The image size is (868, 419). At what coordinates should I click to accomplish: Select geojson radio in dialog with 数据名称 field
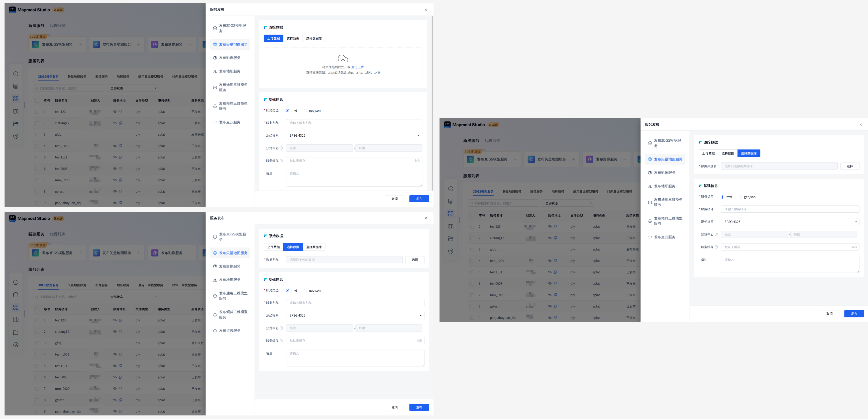[306, 291]
